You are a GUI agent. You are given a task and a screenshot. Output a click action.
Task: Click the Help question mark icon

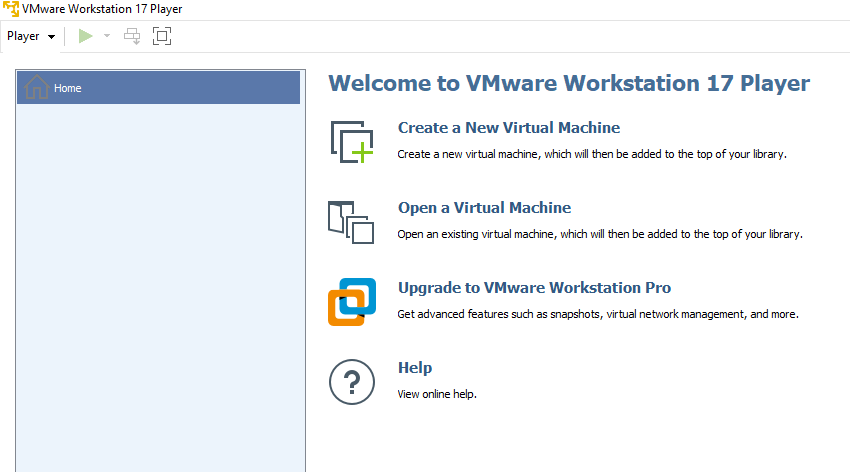[351, 381]
